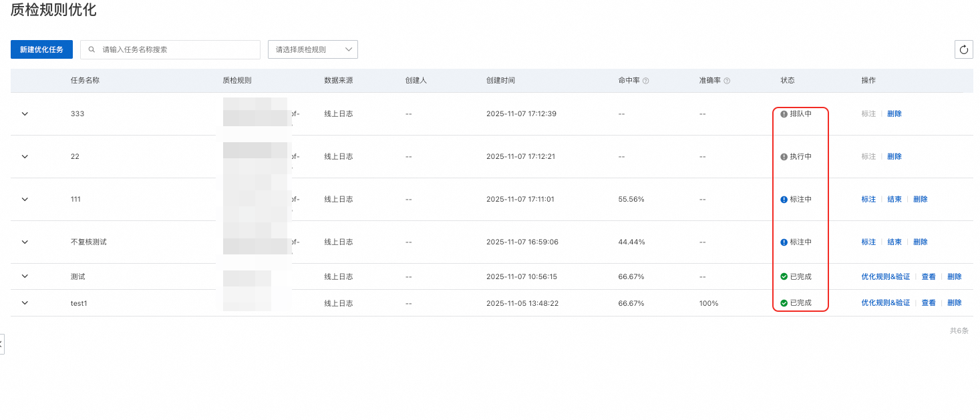Viewport: 980px width, 420px height.
Task: Click the green 已完成 icon for test1
Action: coord(784,303)
